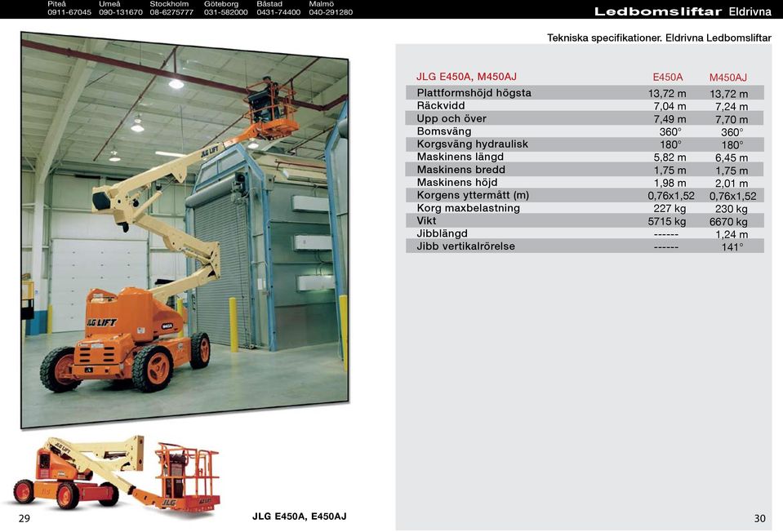Click the 'M450AJ' column header
This screenshot has width=783, height=532.
[728, 78]
